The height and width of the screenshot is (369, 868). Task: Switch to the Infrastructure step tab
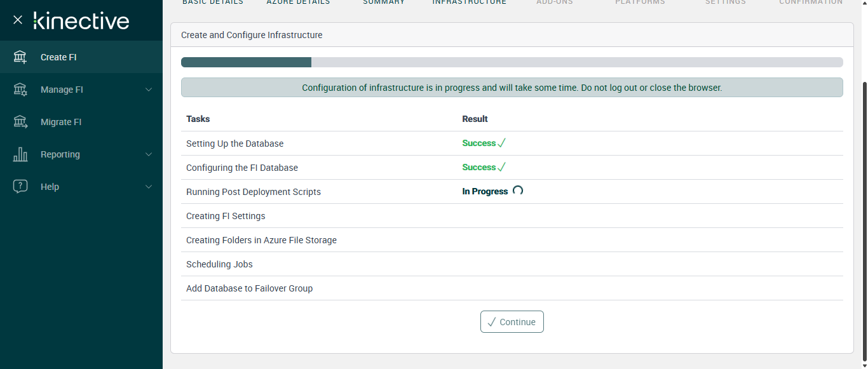click(469, 3)
